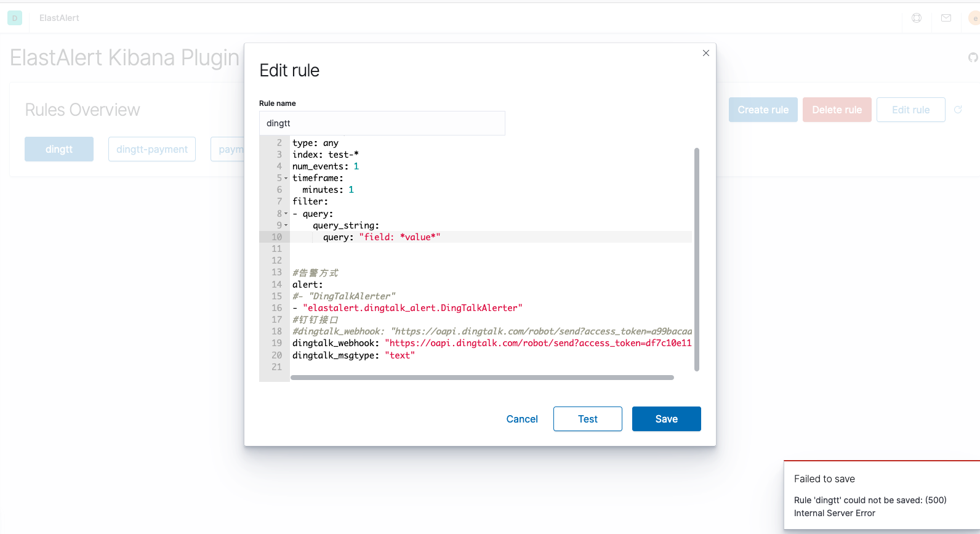Place cursor on 'type: any' line
980x534 pixels.
(315, 143)
